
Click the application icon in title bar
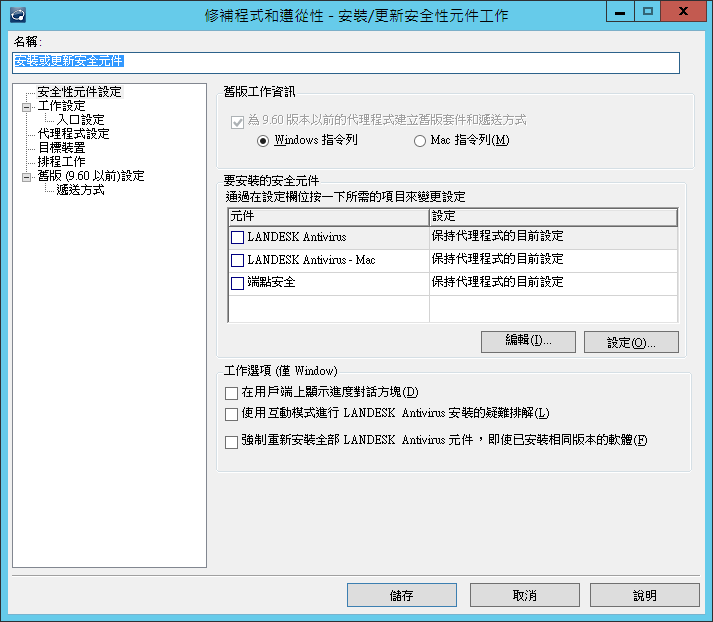coord(18,15)
